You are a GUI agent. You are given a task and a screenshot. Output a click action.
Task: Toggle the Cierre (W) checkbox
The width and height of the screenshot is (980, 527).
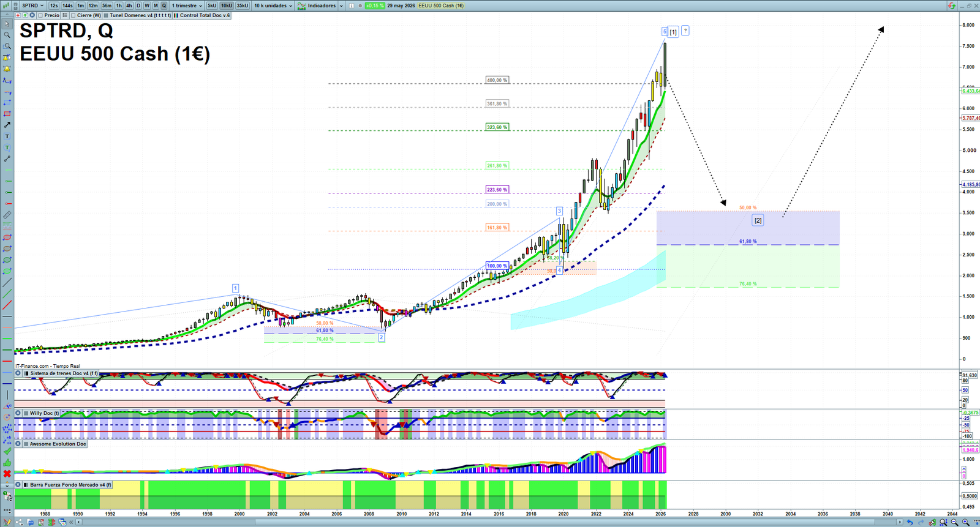click(x=73, y=15)
